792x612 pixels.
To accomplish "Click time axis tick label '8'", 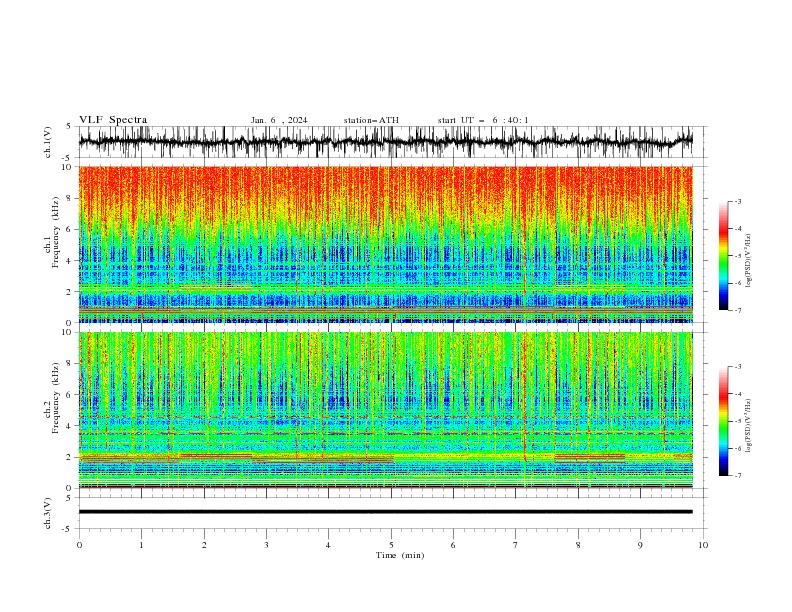I will 578,545.
